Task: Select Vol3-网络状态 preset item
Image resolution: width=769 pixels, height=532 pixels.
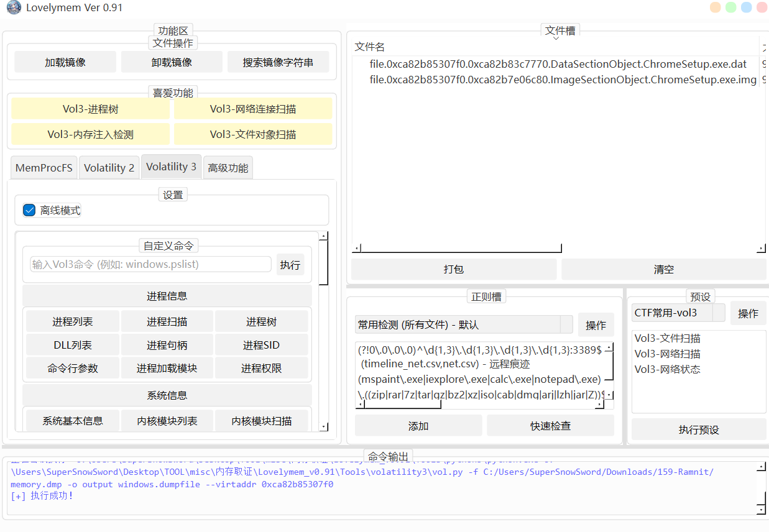Action: [668, 369]
